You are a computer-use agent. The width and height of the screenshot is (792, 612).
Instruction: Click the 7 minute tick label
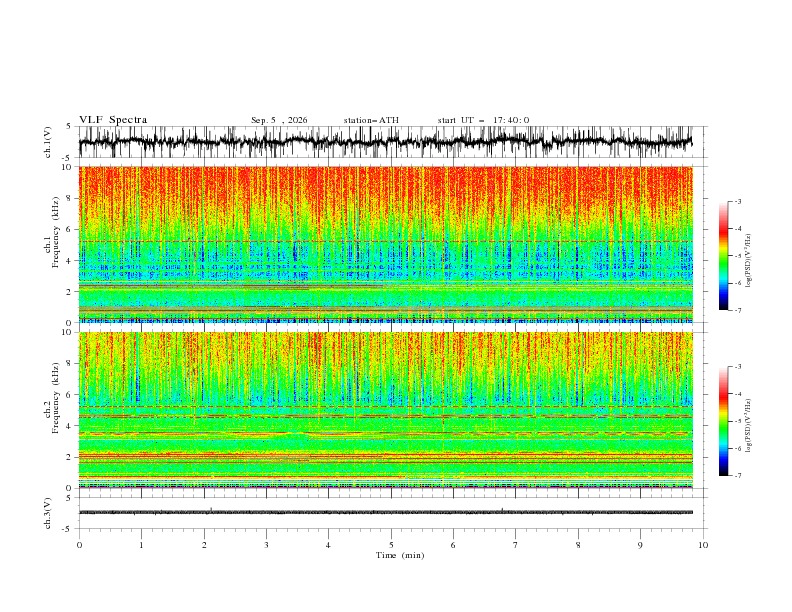pos(516,545)
